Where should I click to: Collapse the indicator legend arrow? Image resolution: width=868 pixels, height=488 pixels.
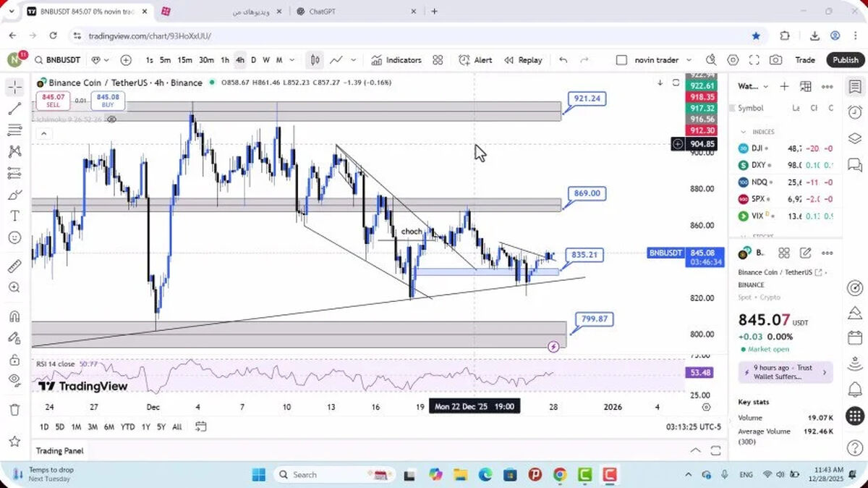[x=43, y=133]
